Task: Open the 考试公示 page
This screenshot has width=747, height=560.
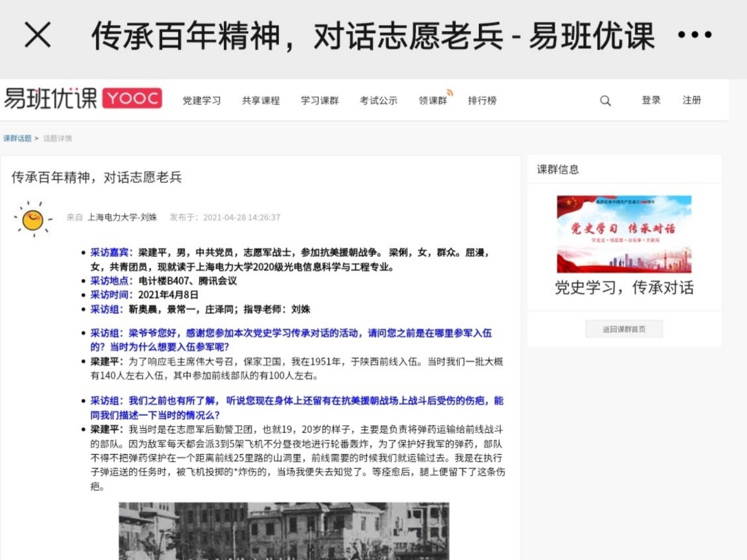Action: pyautogui.click(x=378, y=101)
